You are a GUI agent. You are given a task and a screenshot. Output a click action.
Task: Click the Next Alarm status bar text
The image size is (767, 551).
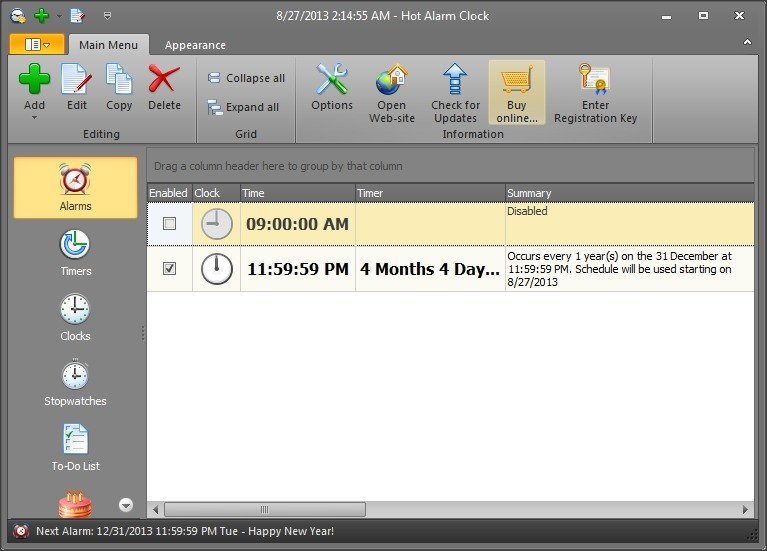click(185, 531)
